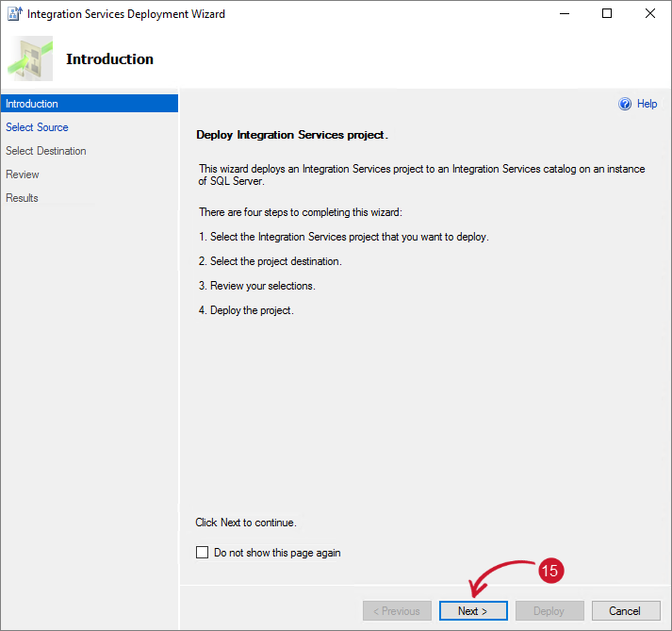
Task: Go to the Select Source step
Action: click(37, 127)
